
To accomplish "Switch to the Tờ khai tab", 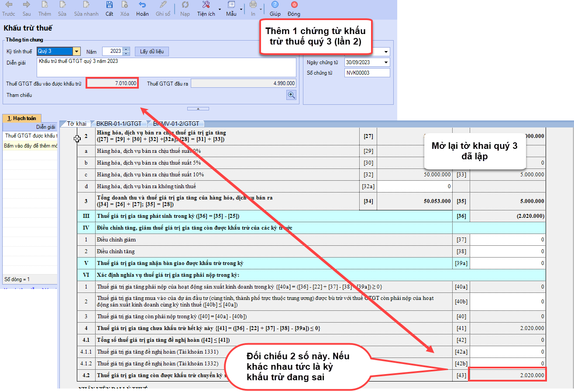I will [x=76, y=124].
